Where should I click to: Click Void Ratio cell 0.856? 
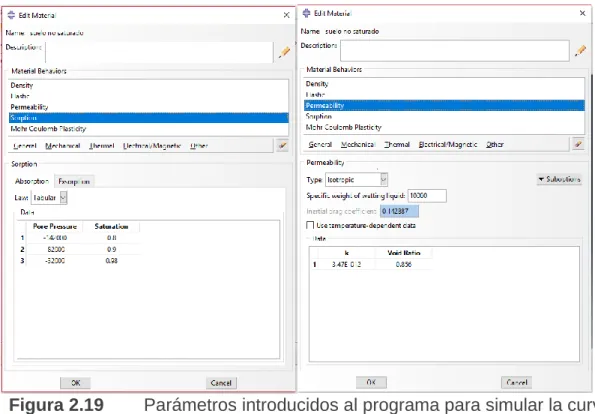404,264
